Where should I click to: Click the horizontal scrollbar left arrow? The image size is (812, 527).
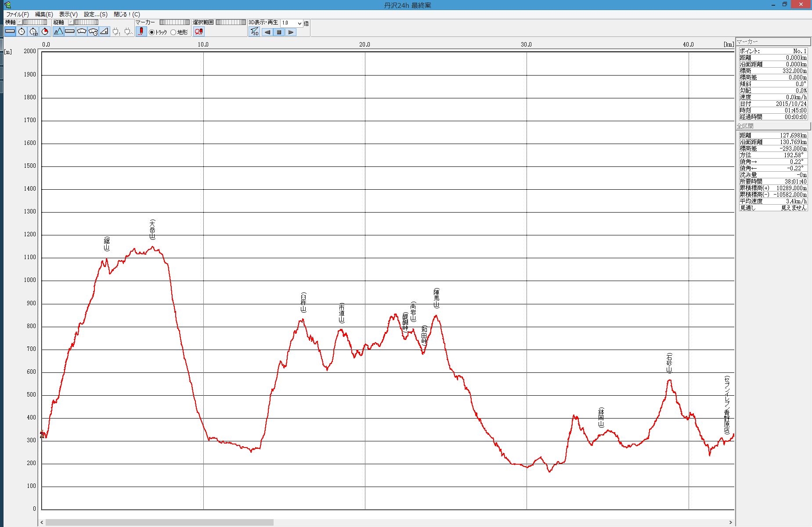coord(42,522)
